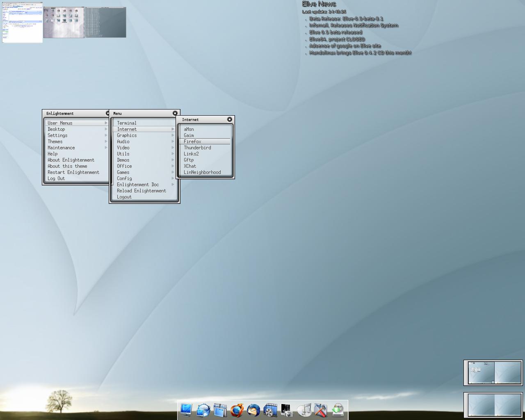The width and height of the screenshot is (525, 420).
Task: Expand the Graphics submenu arrow
Action: coord(173,135)
